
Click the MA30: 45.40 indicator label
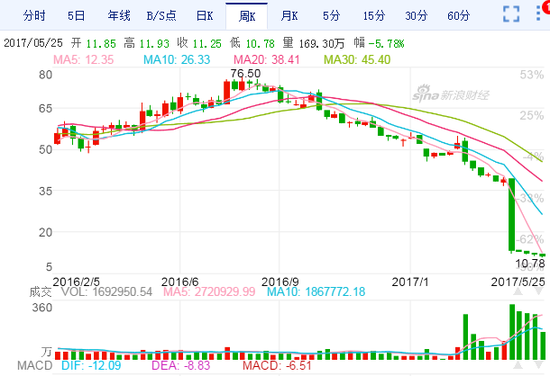tap(357, 60)
